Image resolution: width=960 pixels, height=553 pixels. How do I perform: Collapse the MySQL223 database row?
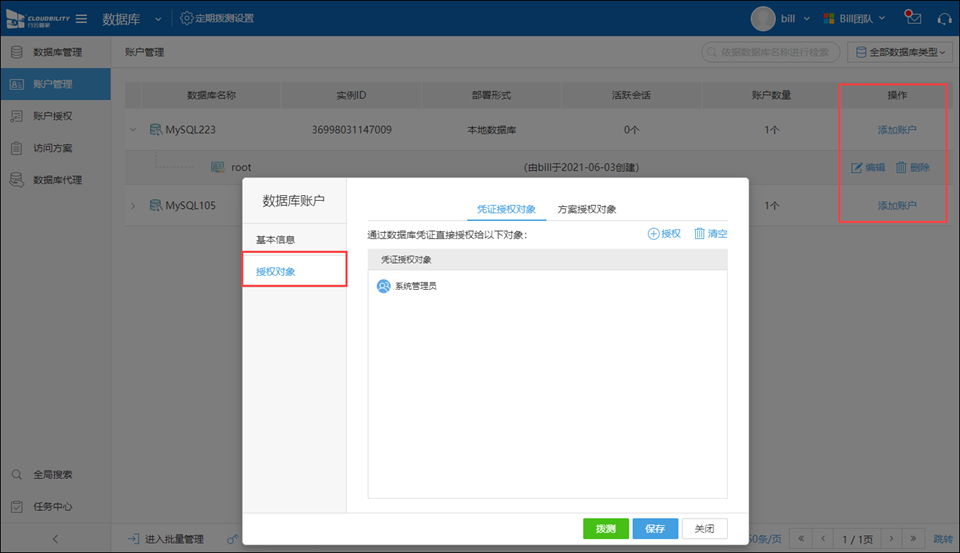coord(133,130)
